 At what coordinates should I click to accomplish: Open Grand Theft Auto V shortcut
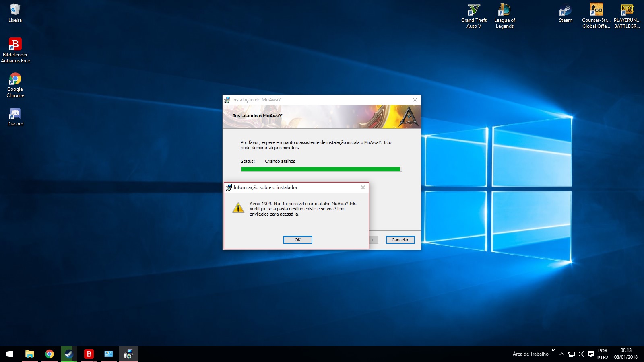474,16
